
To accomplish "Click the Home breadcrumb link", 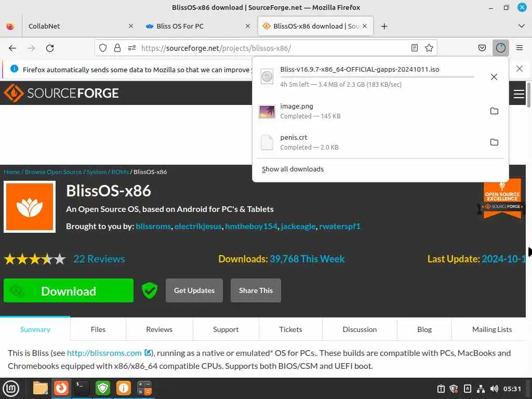I will click(12, 172).
